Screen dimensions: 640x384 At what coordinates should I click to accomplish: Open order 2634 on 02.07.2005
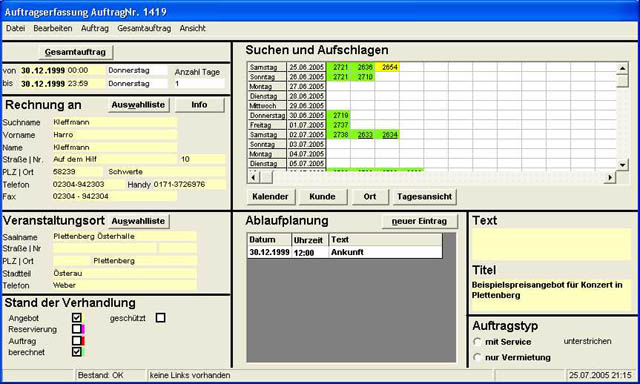pos(387,135)
